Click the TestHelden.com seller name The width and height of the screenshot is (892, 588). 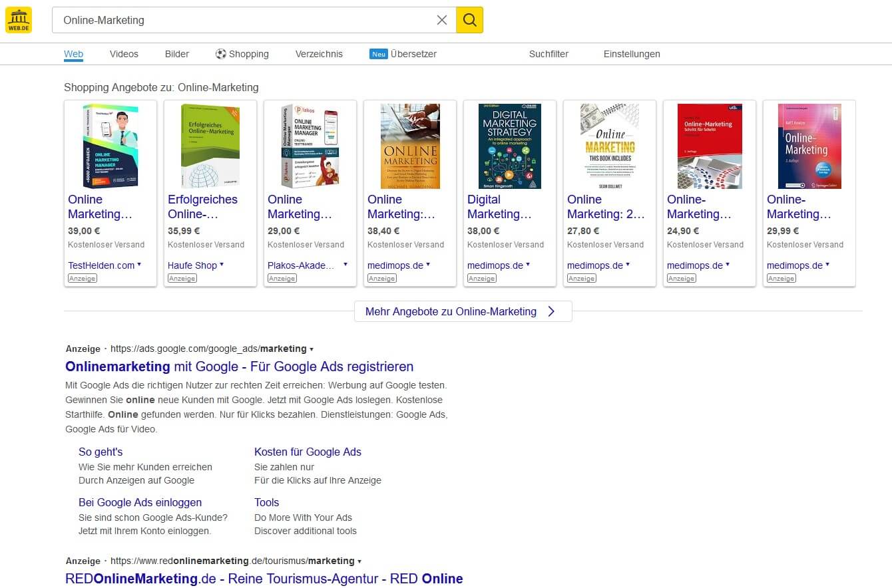(101, 265)
